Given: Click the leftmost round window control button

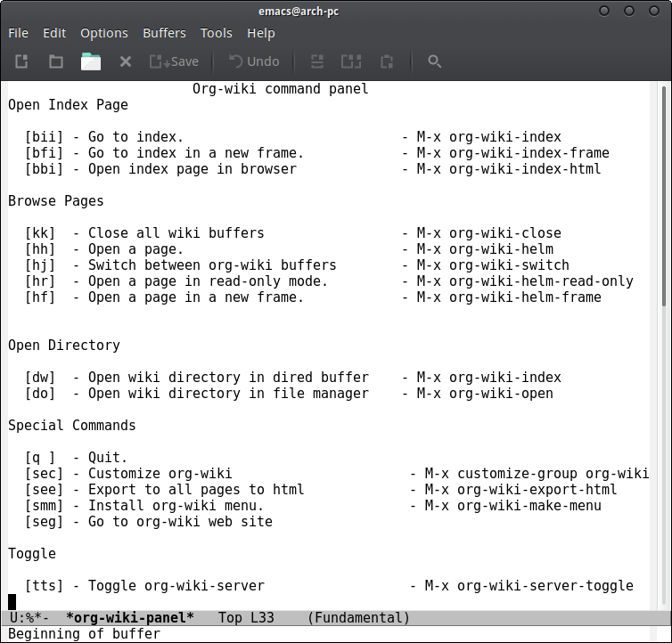Looking at the screenshot, I should click(604, 11).
